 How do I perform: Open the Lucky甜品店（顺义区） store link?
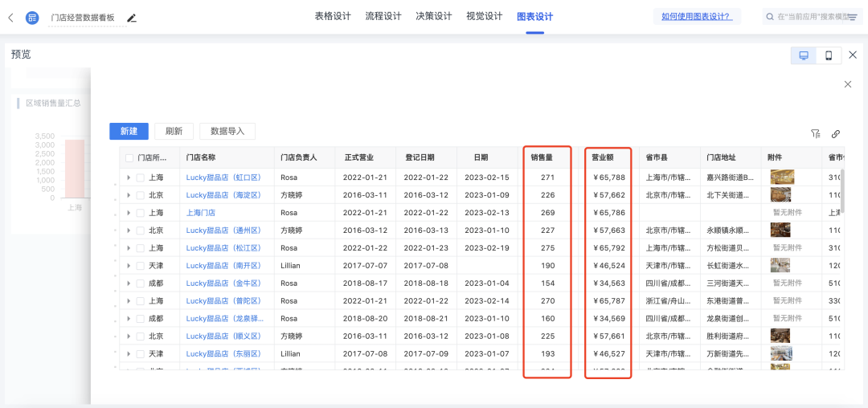(x=223, y=337)
